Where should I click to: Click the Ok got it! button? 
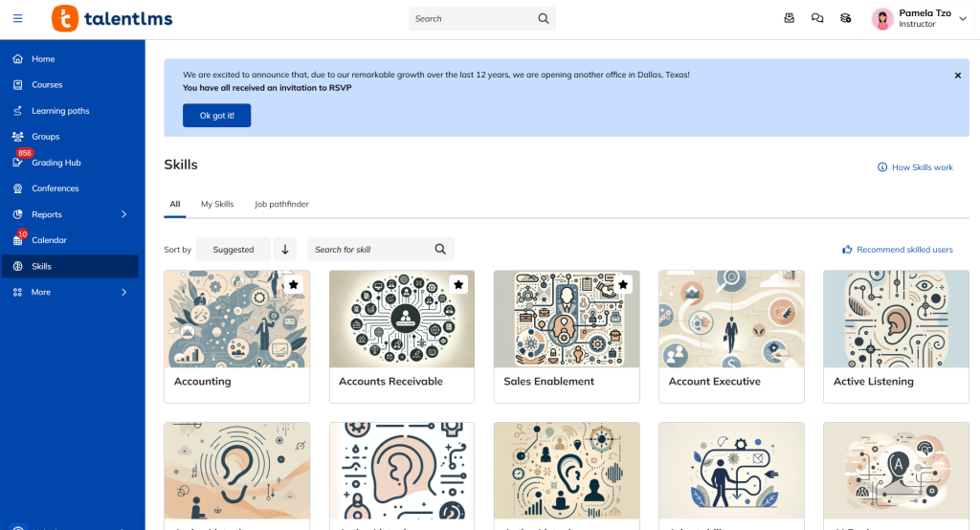[x=216, y=116]
